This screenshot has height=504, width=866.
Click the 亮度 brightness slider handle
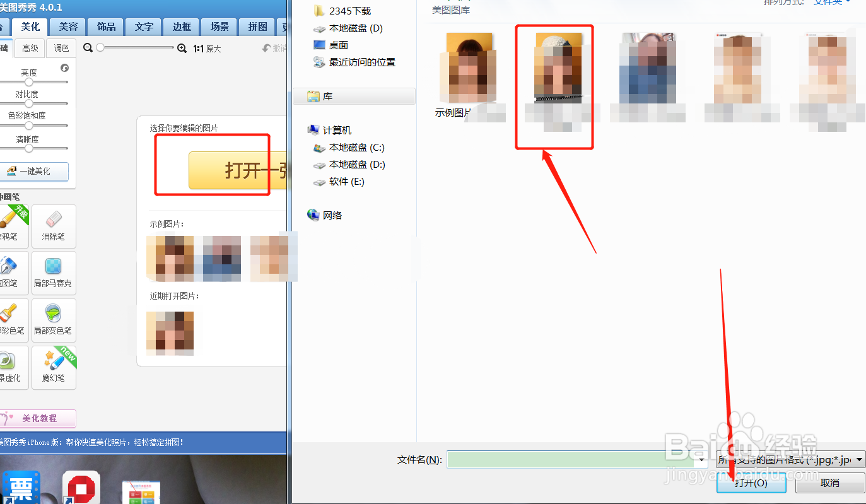pyautogui.click(x=28, y=82)
